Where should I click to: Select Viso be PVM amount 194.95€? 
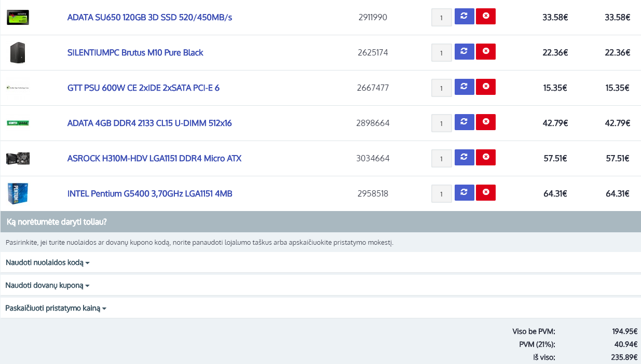624,331
